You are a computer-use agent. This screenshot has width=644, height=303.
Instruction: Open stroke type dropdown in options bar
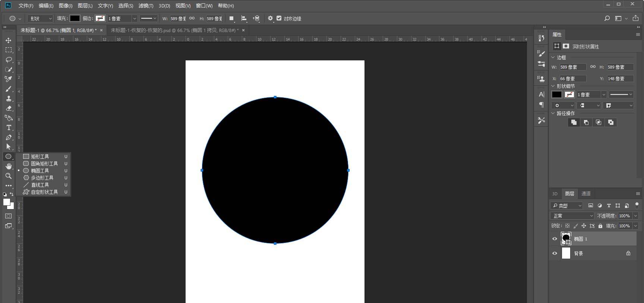pyautogui.click(x=149, y=19)
